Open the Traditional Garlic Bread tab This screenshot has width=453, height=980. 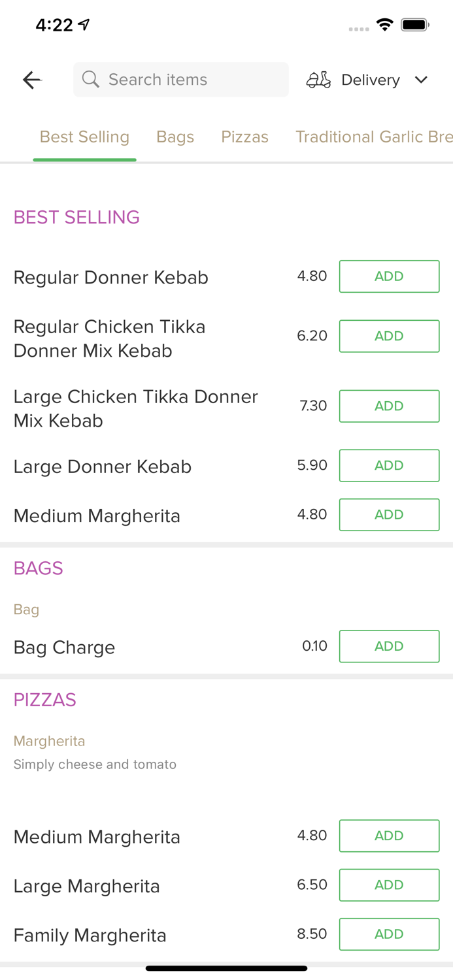tap(374, 137)
